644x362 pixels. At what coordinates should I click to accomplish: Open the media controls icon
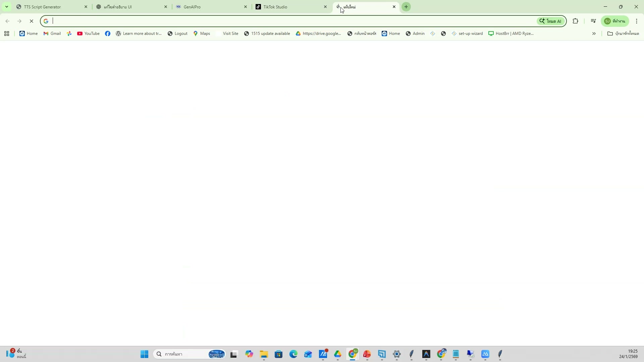[593, 21]
